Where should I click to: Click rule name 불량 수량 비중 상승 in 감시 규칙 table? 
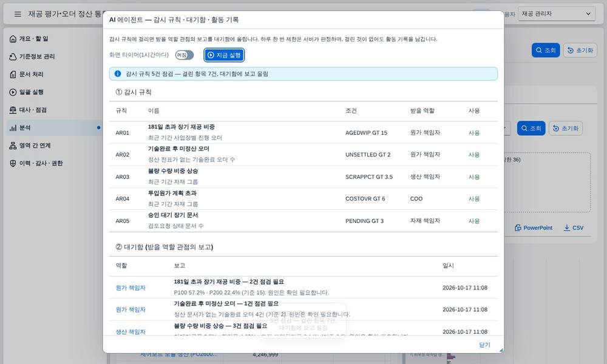pyautogui.click(x=172, y=171)
